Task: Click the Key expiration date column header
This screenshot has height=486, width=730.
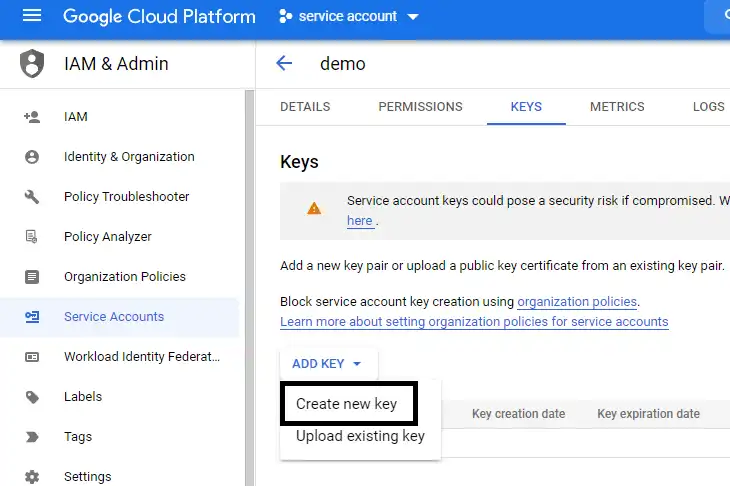Action: coord(648,413)
